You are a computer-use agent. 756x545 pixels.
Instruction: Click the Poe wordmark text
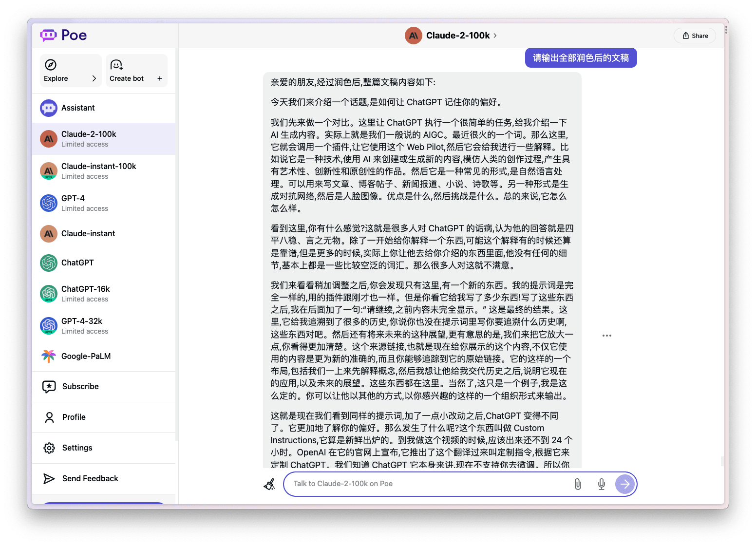pos(74,35)
